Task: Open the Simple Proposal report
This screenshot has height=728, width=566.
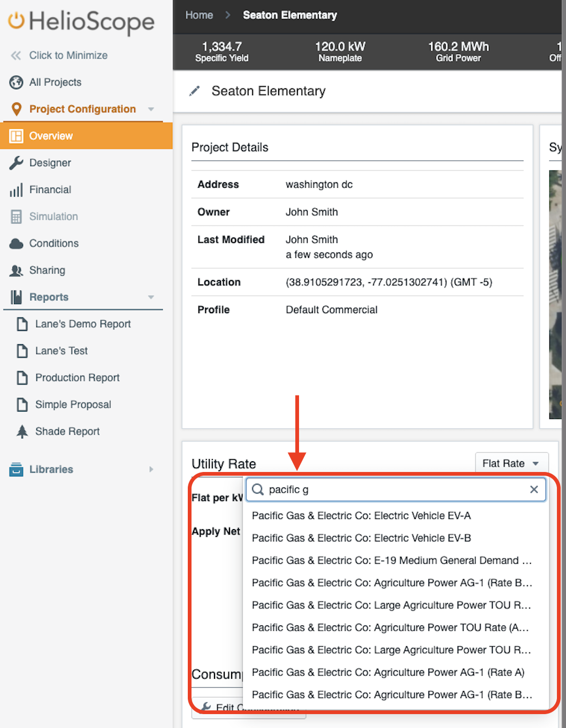Action: pos(73,405)
